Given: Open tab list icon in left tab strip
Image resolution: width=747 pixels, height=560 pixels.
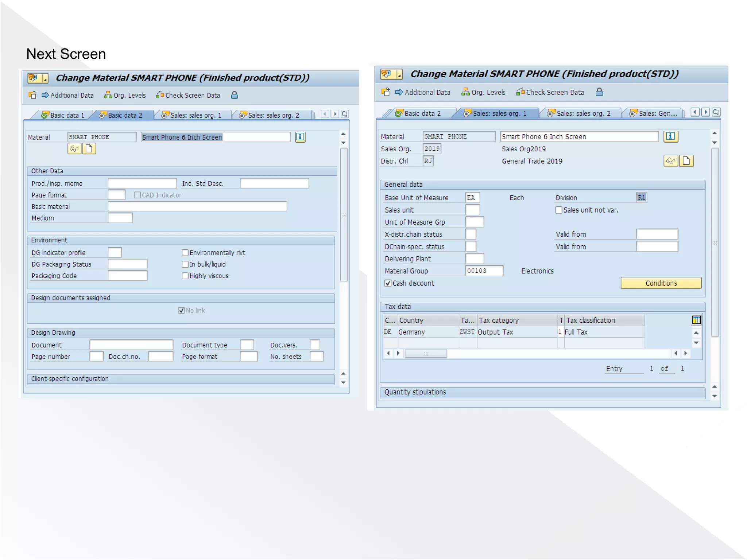Looking at the screenshot, I should tap(345, 114).
